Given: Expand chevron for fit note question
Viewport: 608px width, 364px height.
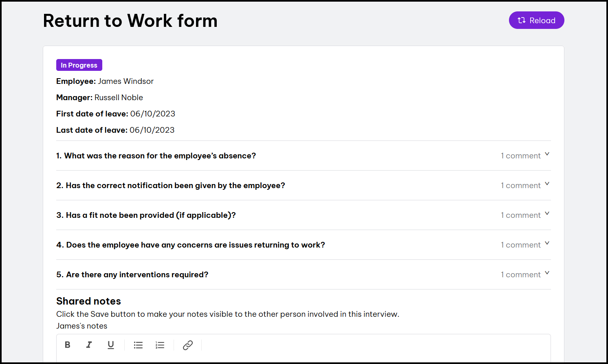Looking at the screenshot, I should (x=547, y=214).
